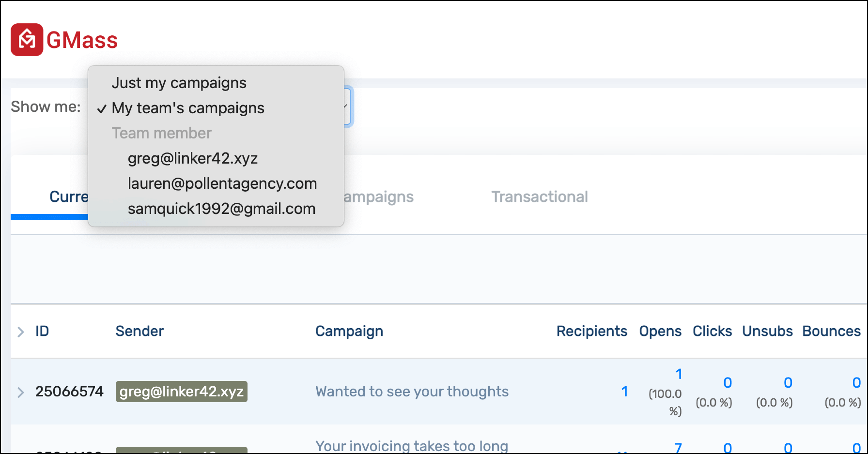Open Your invoicing takes too long campaign
Viewport: 868px width, 454px height.
click(412, 446)
